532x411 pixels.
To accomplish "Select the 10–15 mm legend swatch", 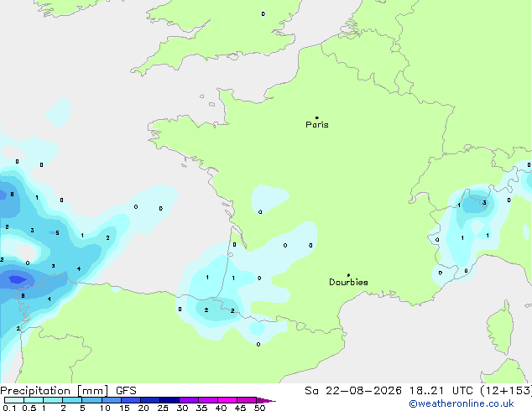I will click(111, 400).
